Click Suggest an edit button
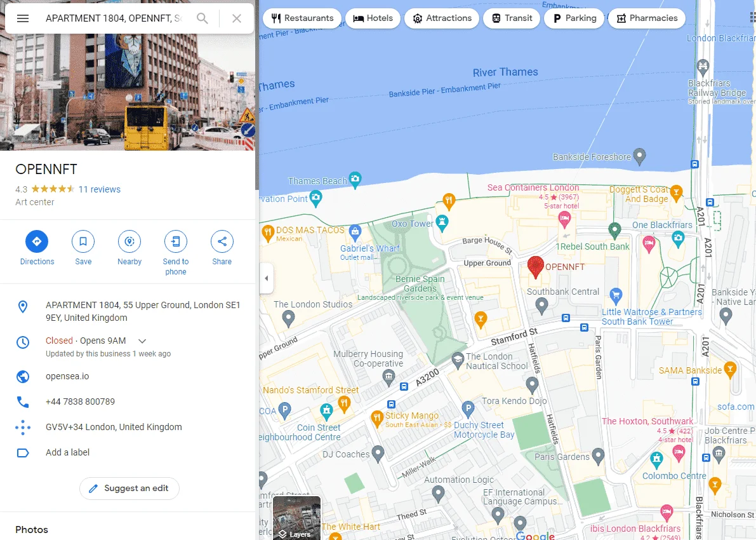This screenshot has height=540, width=756. [x=129, y=489]
